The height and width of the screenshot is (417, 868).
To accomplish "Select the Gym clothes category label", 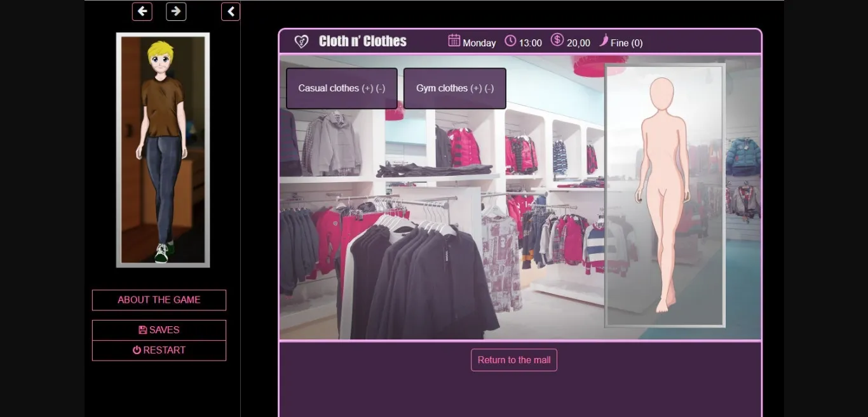I will coord(442,88).
